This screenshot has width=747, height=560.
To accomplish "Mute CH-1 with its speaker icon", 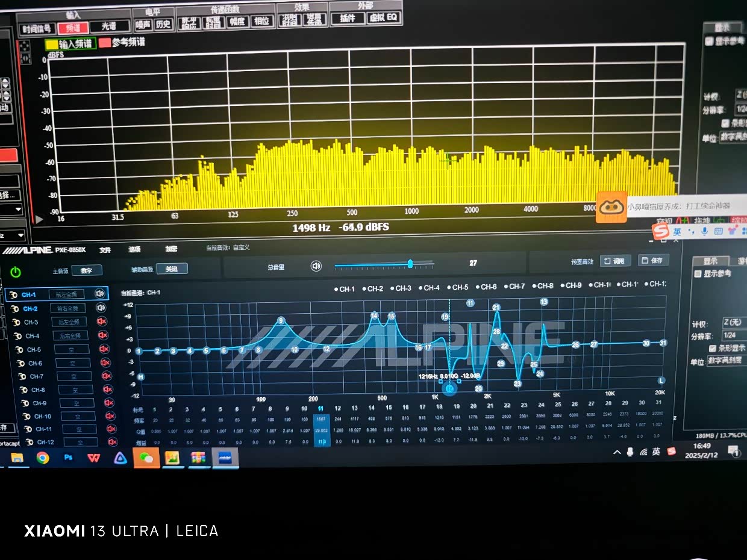I will (100, 294).
